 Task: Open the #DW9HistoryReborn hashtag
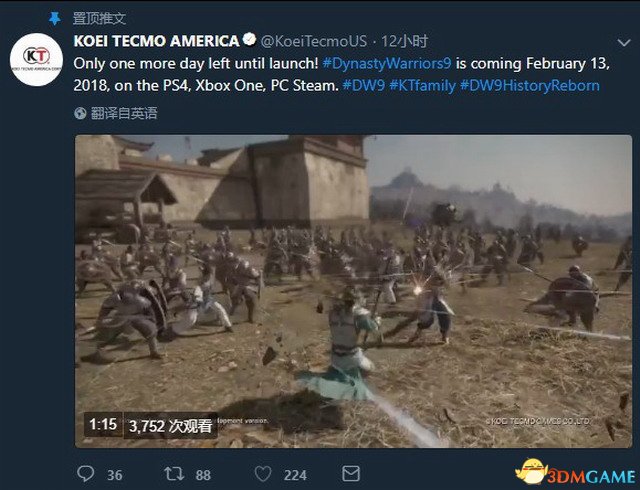(x=530, y=85)
